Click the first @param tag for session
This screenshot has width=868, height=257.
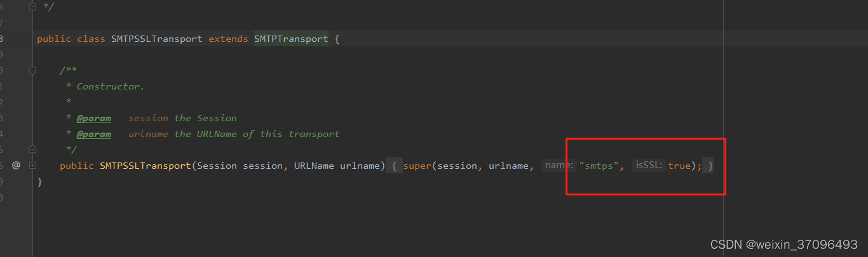coord(93,118)
